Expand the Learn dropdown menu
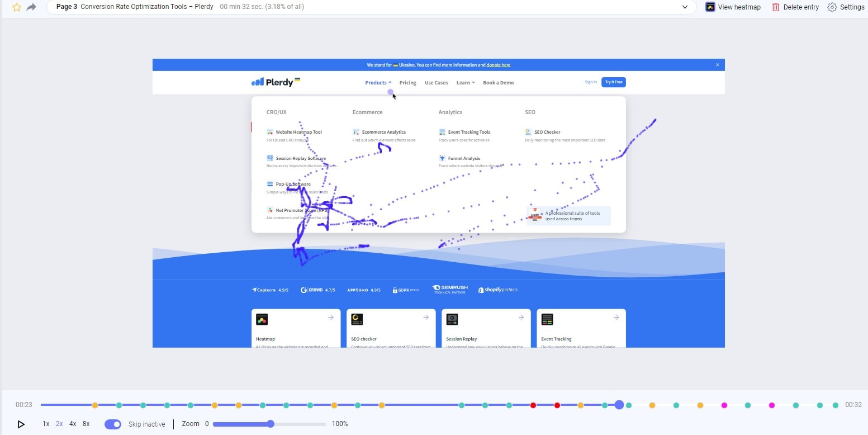Viewport: 868px width, 435px height. pos(466,83)
